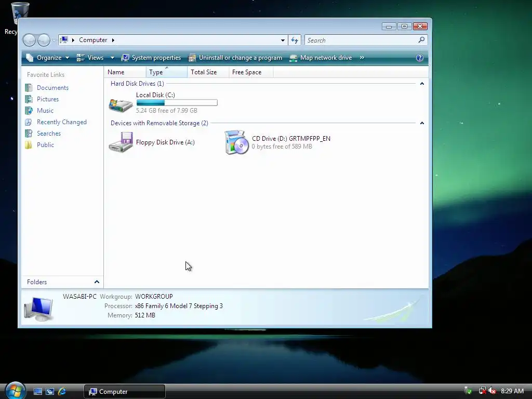
Task: Click the Computer taskbar button
Action: coord(125,392)
